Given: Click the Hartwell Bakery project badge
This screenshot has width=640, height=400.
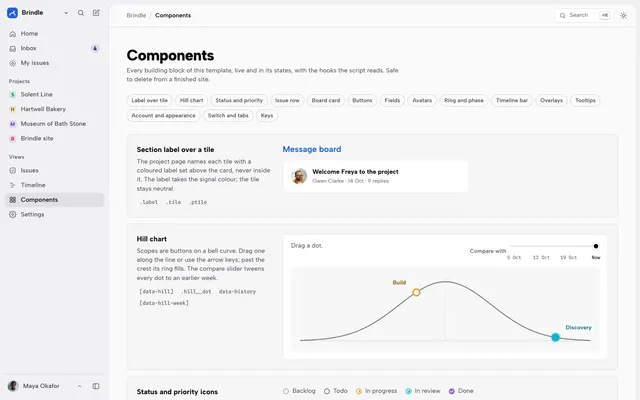Looking at the screenshot, I should [12, 109].
